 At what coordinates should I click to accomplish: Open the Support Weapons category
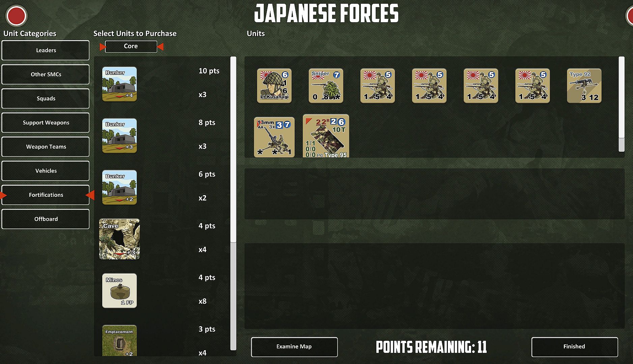click(46, 123)
